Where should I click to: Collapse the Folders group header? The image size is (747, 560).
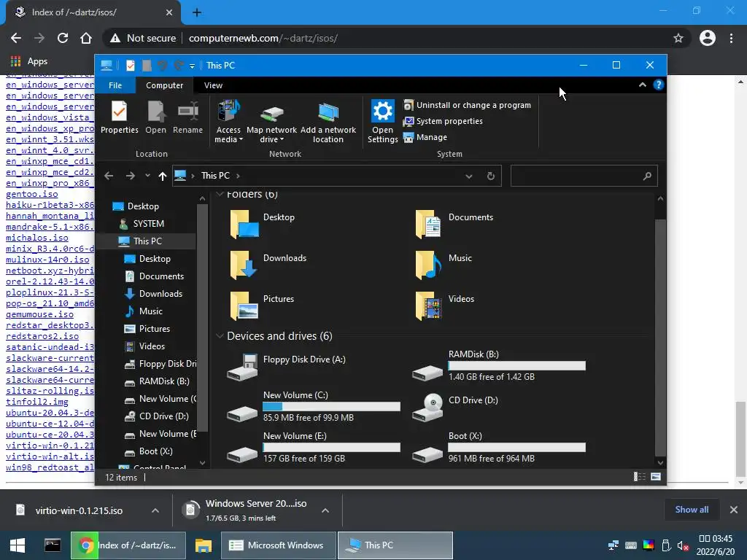pyautogui.click(x=220, y=194)
